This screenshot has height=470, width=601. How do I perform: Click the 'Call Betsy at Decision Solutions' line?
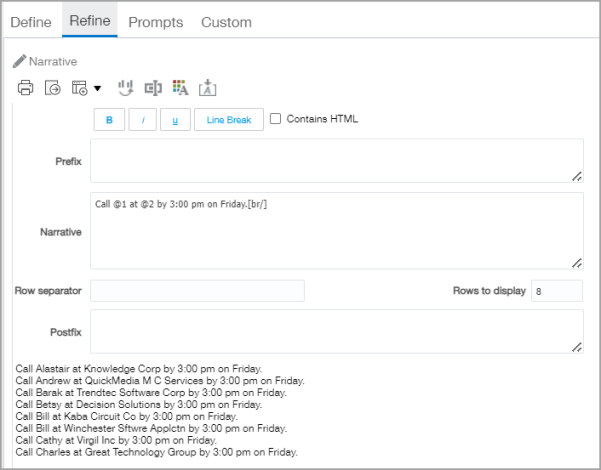139,404
